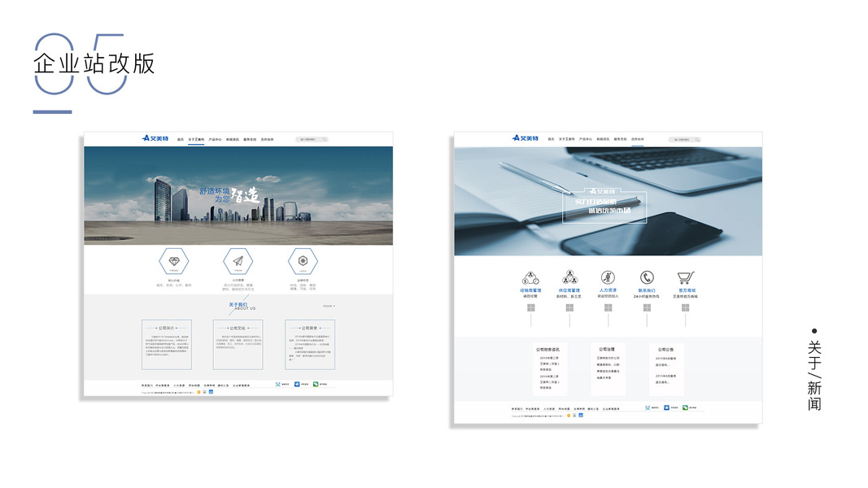
Task: Click the 企业站改版 slide title
Action: tap(94, 63)
